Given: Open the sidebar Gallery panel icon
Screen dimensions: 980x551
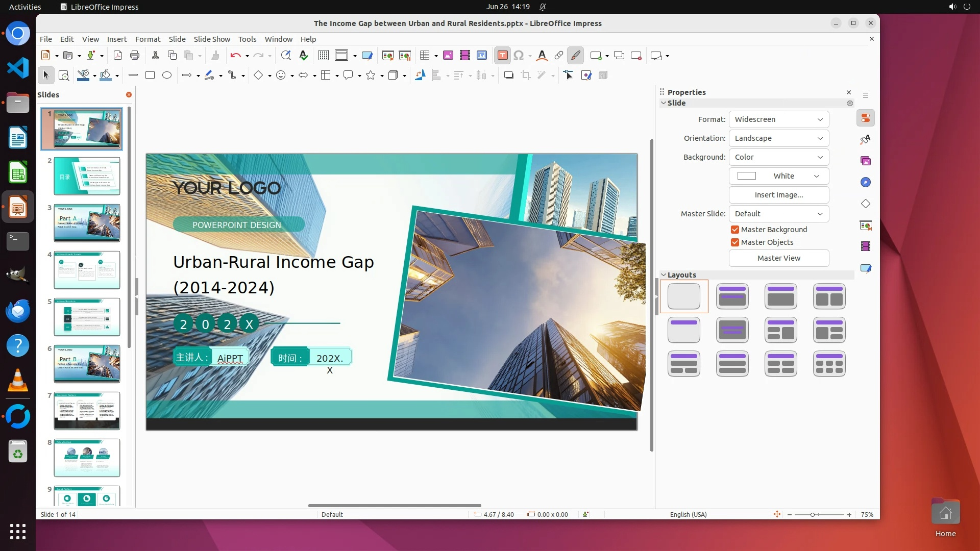Looking at the screenshot, I should pyautogui.click(x=866, y=161).
